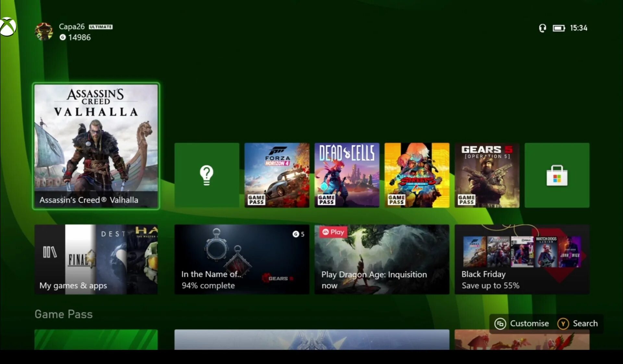Open the tips and hints icon tile
Screen dimensions: 623x364
(207, 175)
